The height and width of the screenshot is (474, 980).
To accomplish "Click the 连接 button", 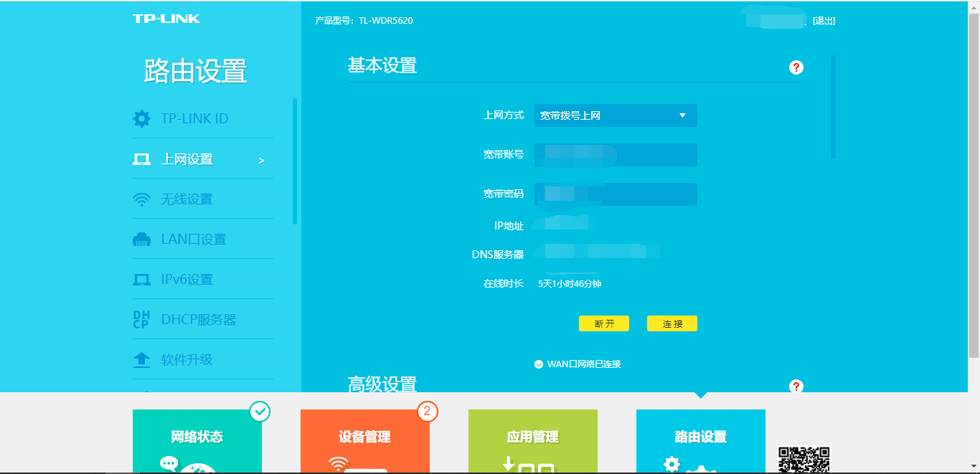I will [672, 323].
